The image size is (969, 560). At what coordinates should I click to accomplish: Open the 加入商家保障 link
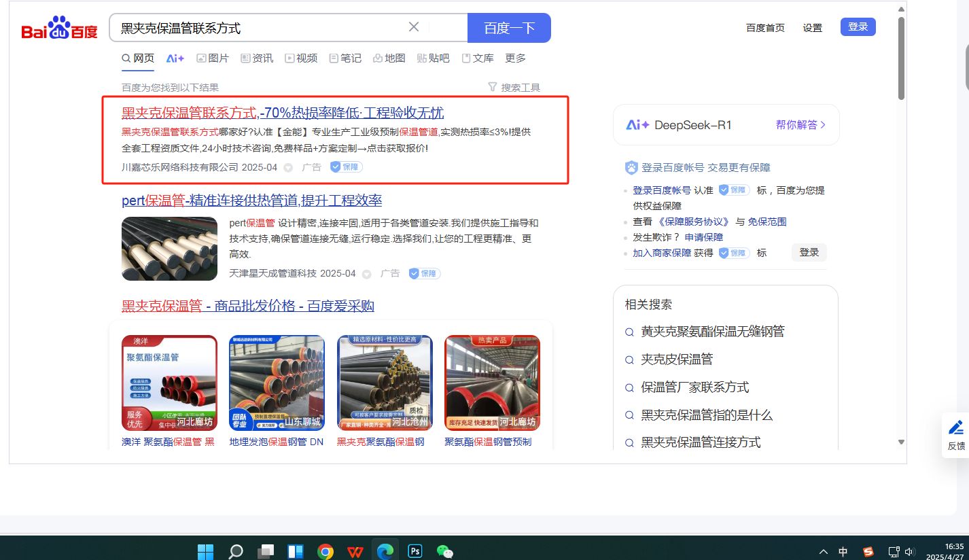662,253
